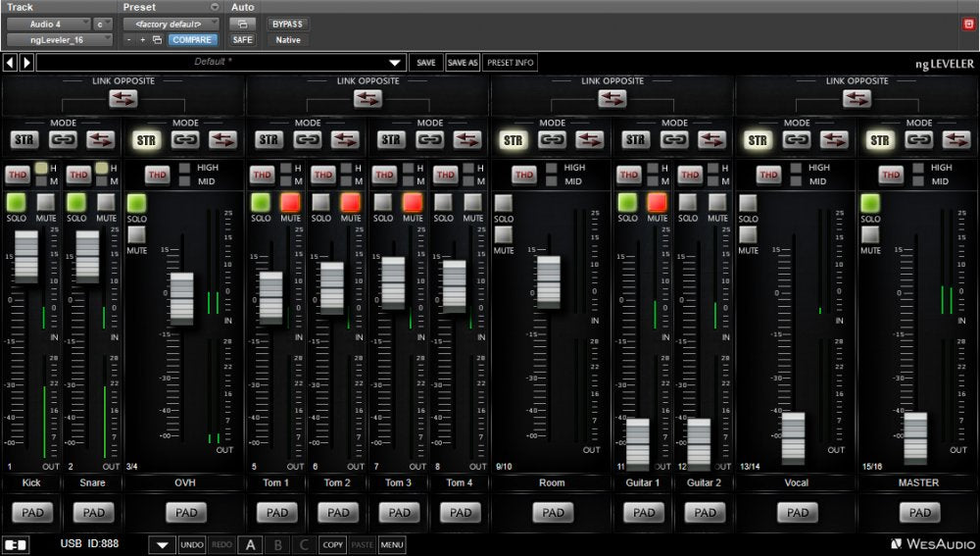Unmute the Tom 2 channel
Image resolution: width=980 pixels, height=556 pixels.
351,202
